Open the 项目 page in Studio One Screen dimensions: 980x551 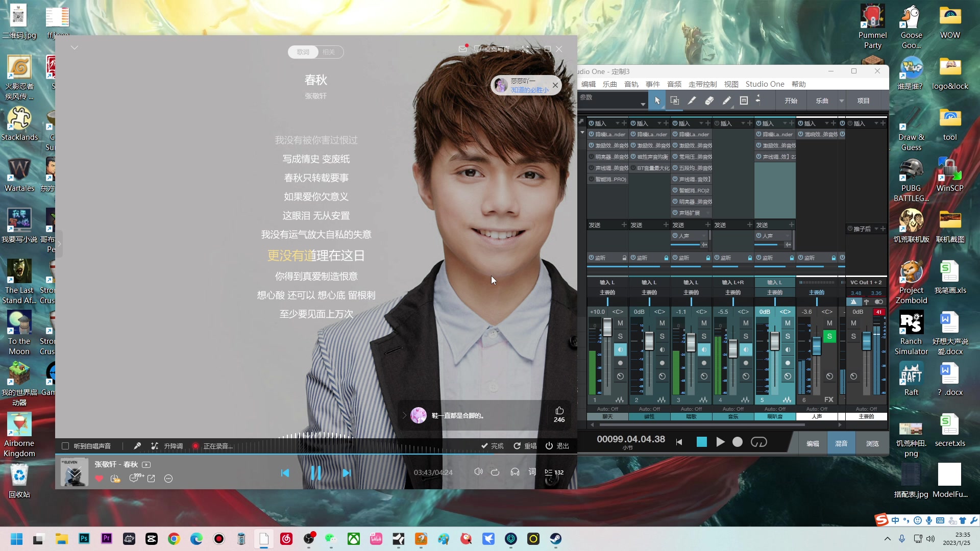coord(864,101)
